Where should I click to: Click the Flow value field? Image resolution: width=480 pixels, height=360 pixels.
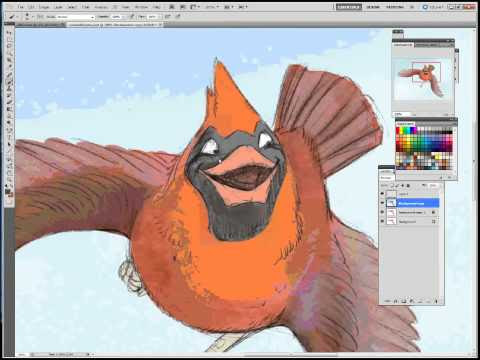click(153, 16)
